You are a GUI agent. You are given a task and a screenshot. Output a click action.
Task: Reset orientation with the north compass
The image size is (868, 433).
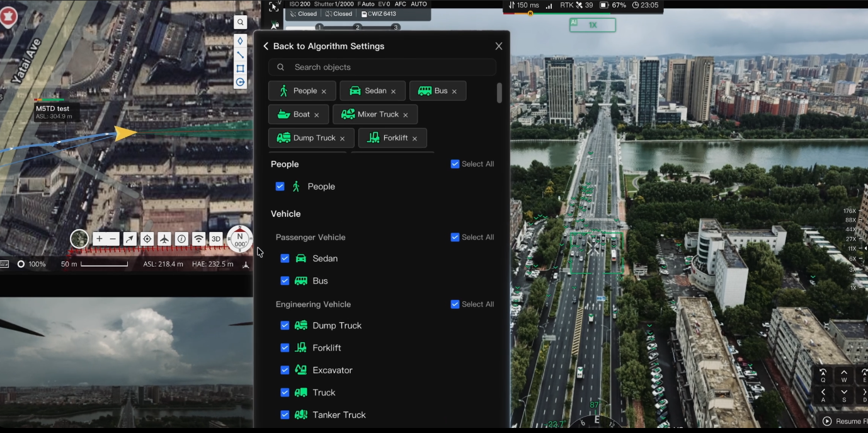(x=239, y=239)
